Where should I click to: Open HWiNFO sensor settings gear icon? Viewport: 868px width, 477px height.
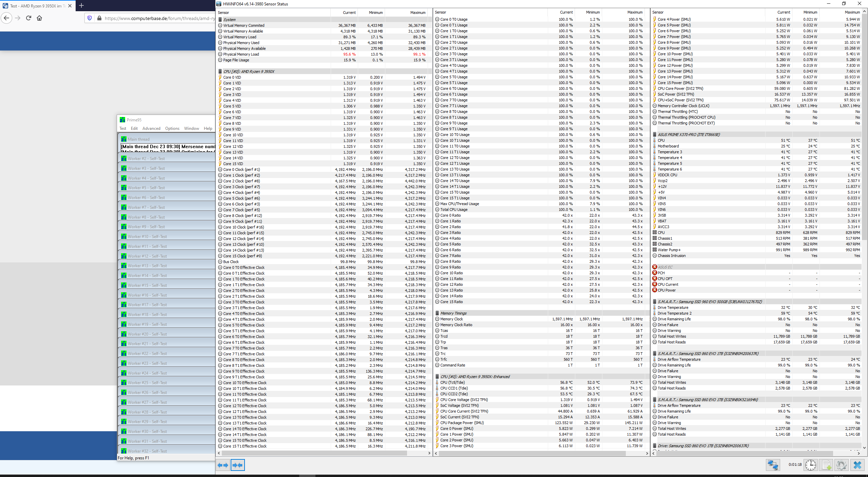[x=842, y=465]
